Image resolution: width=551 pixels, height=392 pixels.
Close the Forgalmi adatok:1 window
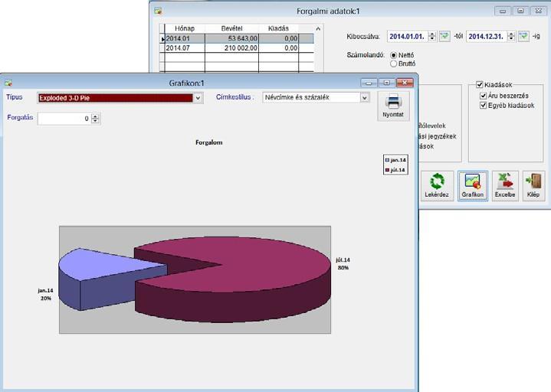(538, 11)
